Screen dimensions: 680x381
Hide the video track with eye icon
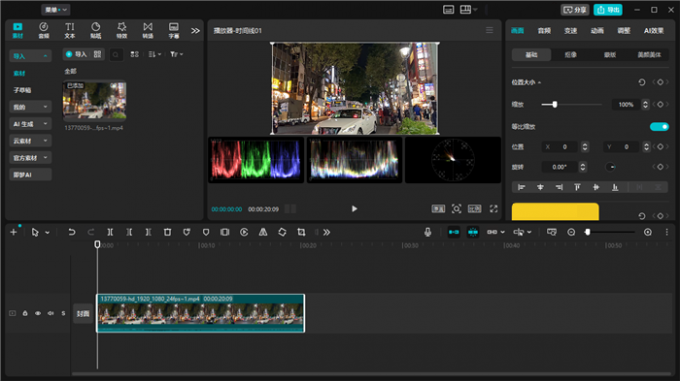38,313
